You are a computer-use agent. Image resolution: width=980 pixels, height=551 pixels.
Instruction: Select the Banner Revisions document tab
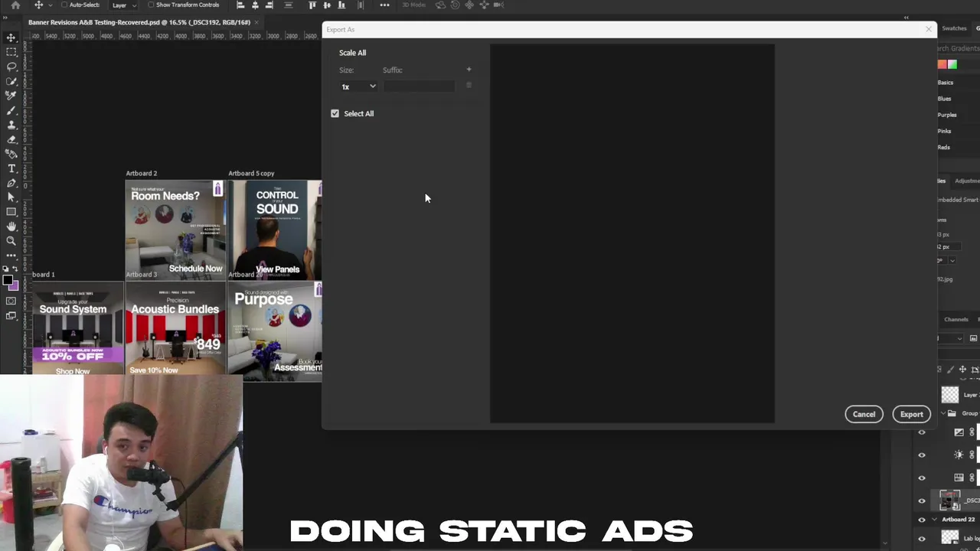139,22
